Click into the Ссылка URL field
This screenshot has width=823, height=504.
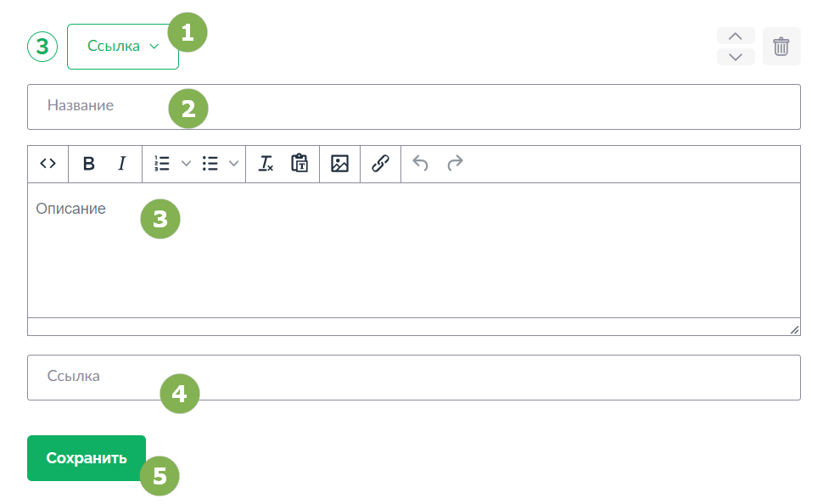[413, 378]
